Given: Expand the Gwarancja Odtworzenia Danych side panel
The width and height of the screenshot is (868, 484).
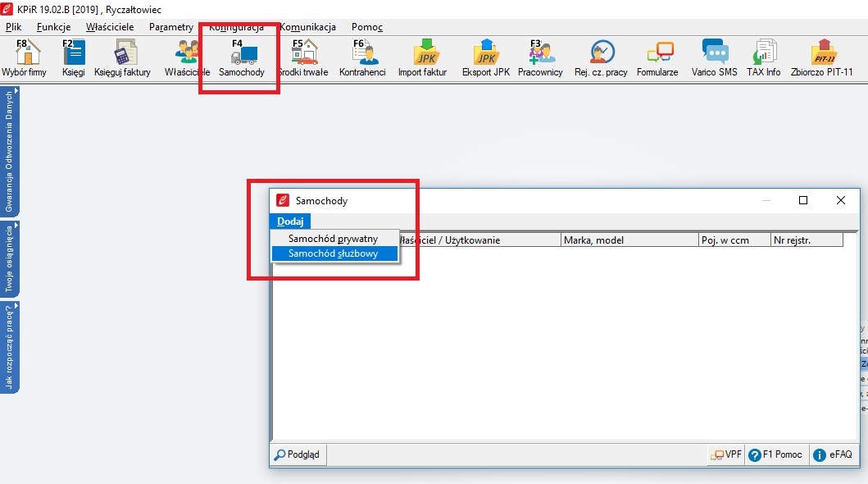Looking at the screenshot, I should pos(10,151).
